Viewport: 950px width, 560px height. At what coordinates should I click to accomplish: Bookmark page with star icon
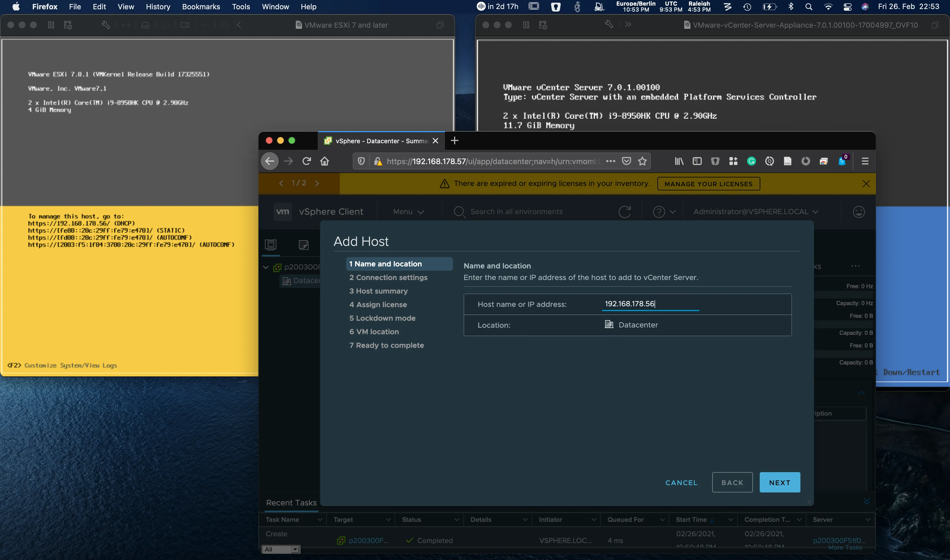642,162
